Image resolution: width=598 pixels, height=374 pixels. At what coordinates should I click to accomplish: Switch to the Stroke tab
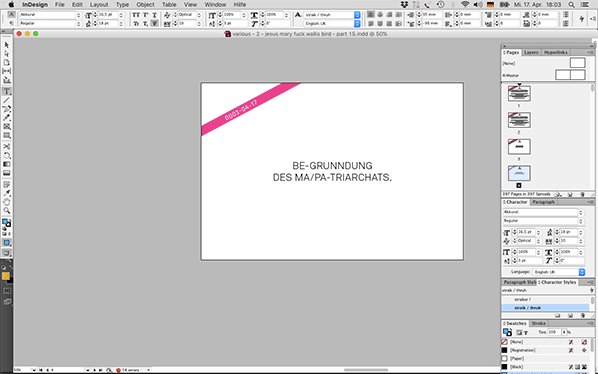point(539,323)
